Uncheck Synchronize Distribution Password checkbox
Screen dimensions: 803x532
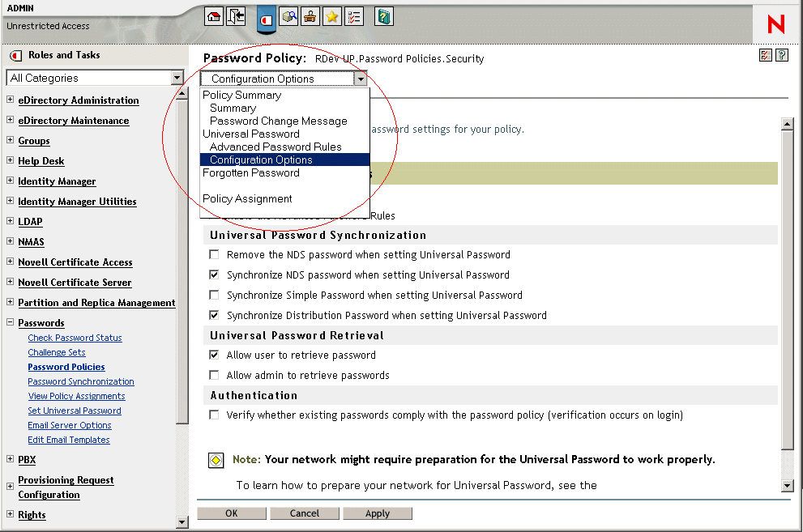click(215, 315)
